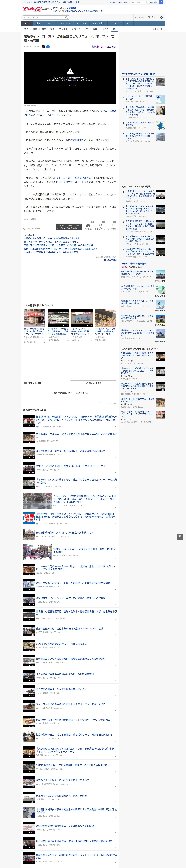Click the コメントを書く button

pyautogui.click(x=93, y=383)
